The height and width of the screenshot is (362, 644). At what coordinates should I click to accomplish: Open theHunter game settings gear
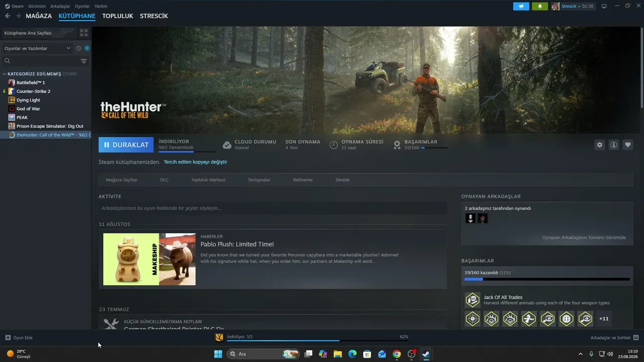[599, 145]
